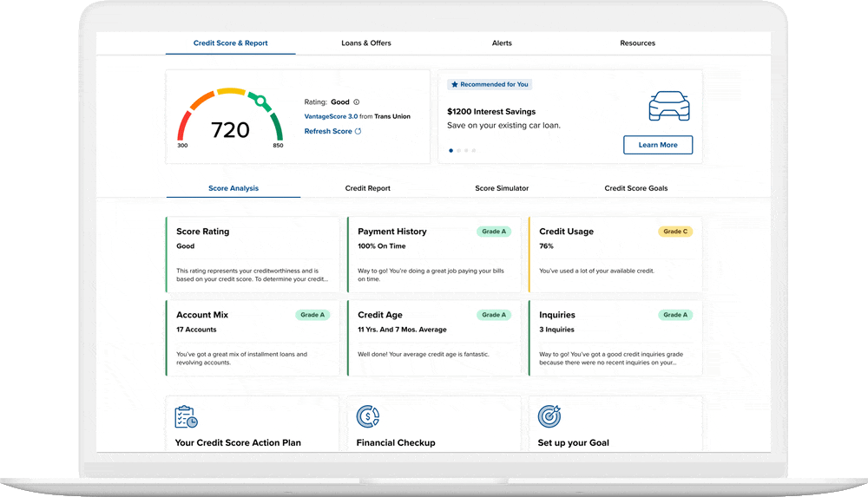Image resolution: width=868 pixels, height=497 pixels.
Task: Switch to Loans & Offers tab
Action: (x=366, y=43)
